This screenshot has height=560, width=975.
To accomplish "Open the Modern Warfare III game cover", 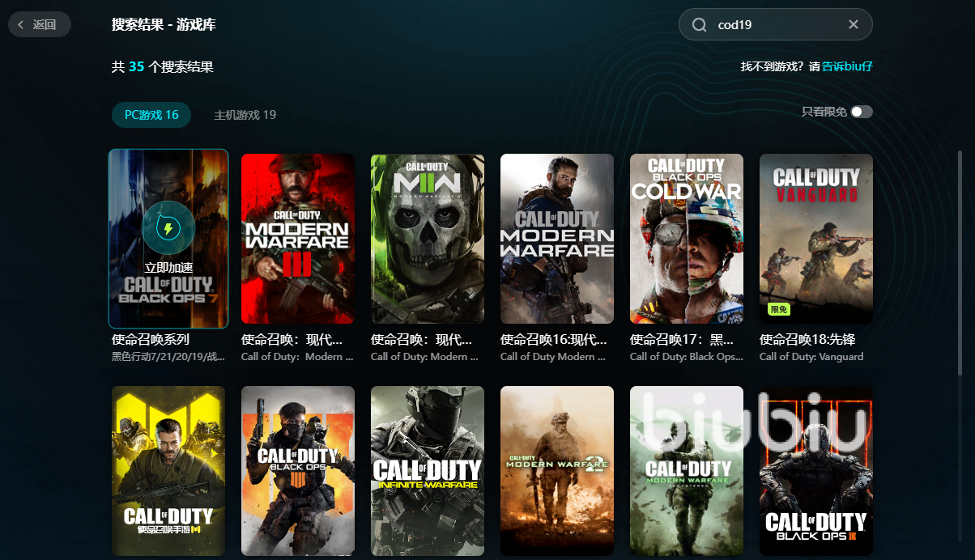I will point(298,239).
